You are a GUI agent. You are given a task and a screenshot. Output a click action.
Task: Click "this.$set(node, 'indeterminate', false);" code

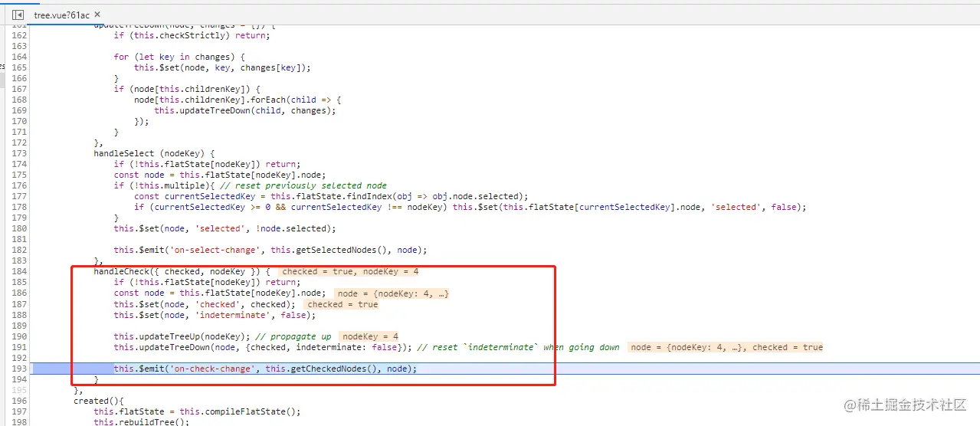(x=215, y=315)
